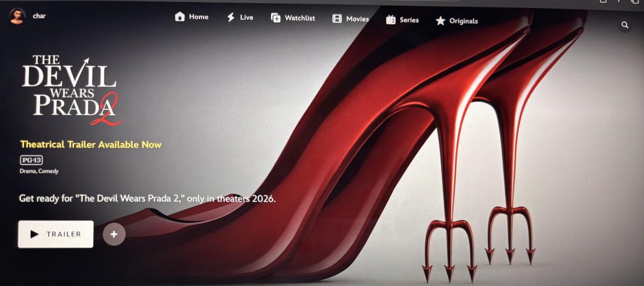Click the Originals star icon
Screen dimensions: 644x286
point(441,21)
